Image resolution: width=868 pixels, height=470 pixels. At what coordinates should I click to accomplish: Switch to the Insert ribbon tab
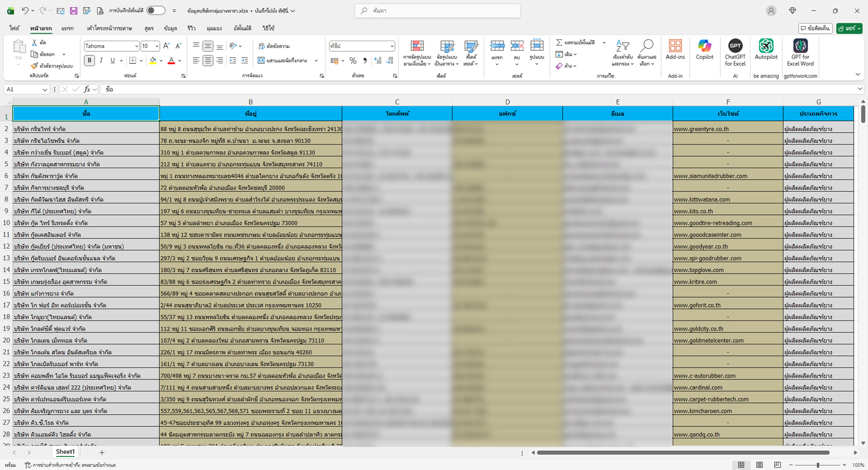pyautogui.click(x=67, y=29)
